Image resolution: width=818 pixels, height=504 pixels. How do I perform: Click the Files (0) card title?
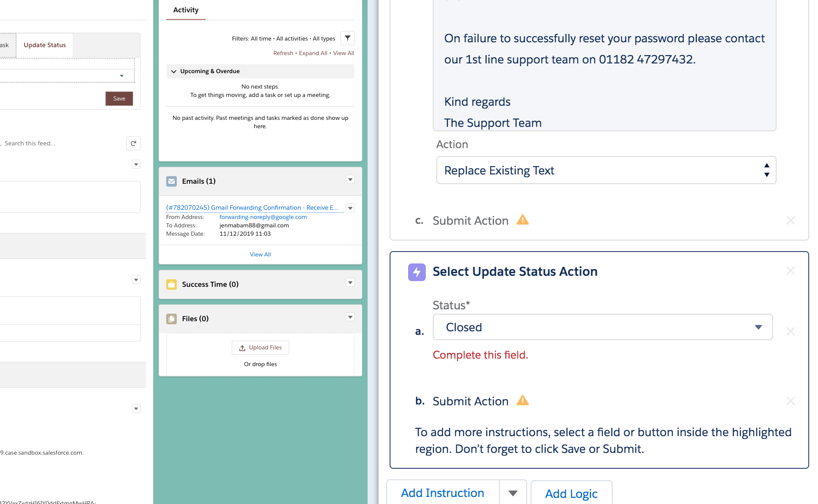195,319
